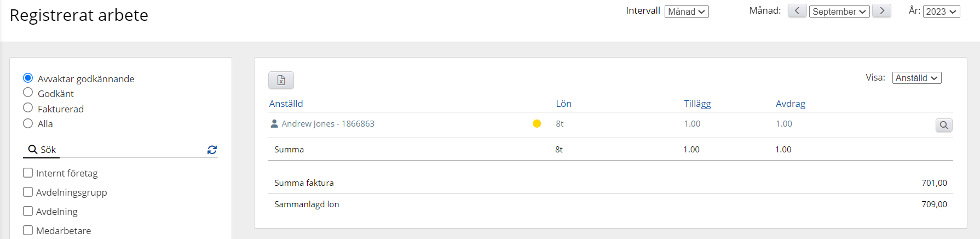The image size is (980, 239).
Task: Select the Fakturerad radio button
Action: click(28, 108)
